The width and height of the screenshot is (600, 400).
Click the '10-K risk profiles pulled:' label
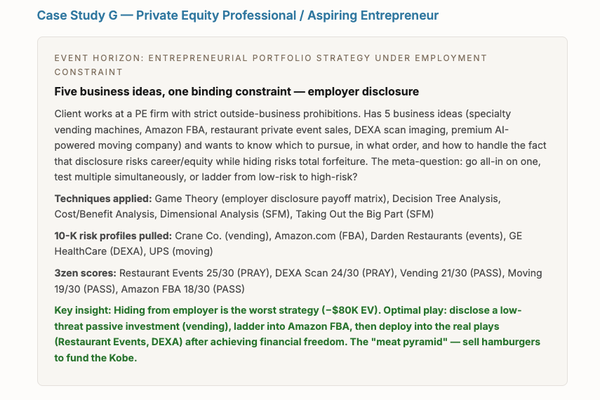coord(113,236)
